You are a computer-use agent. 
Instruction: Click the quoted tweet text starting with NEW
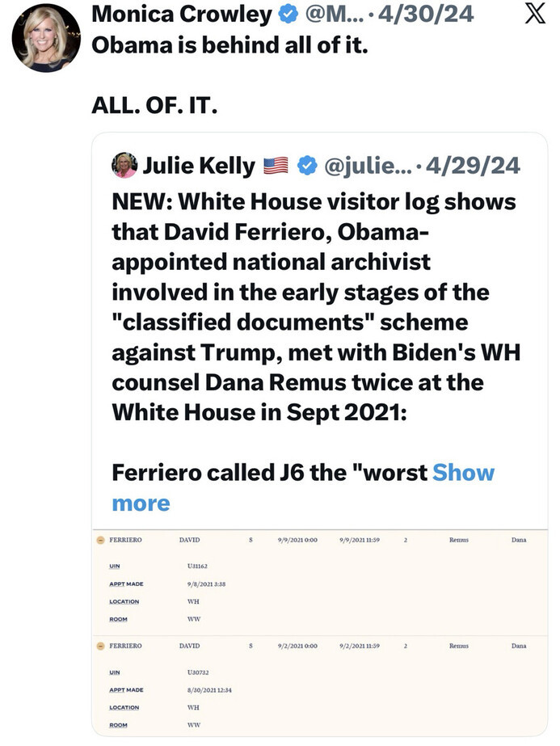click(314, 306)
